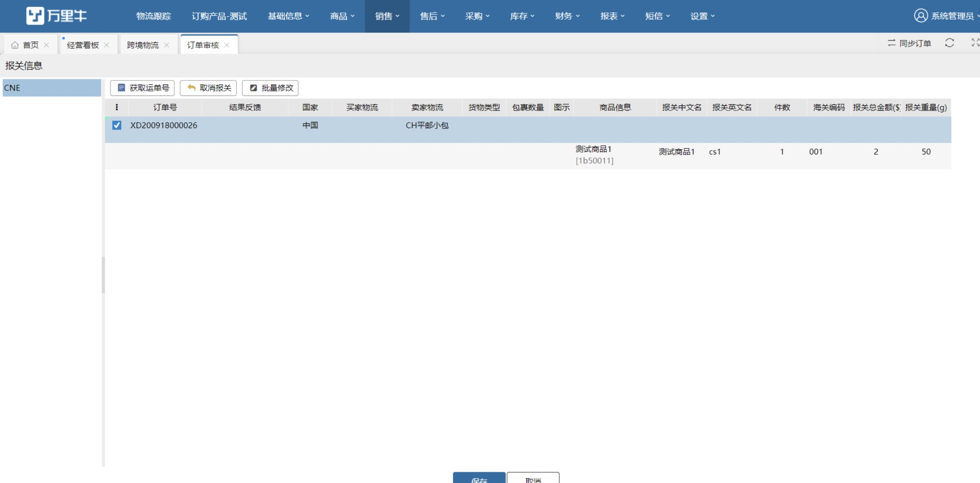This screenshot has height=483, width=980.
Task: Expand the 销售 dropdown menu
Action: pos(387,16)
